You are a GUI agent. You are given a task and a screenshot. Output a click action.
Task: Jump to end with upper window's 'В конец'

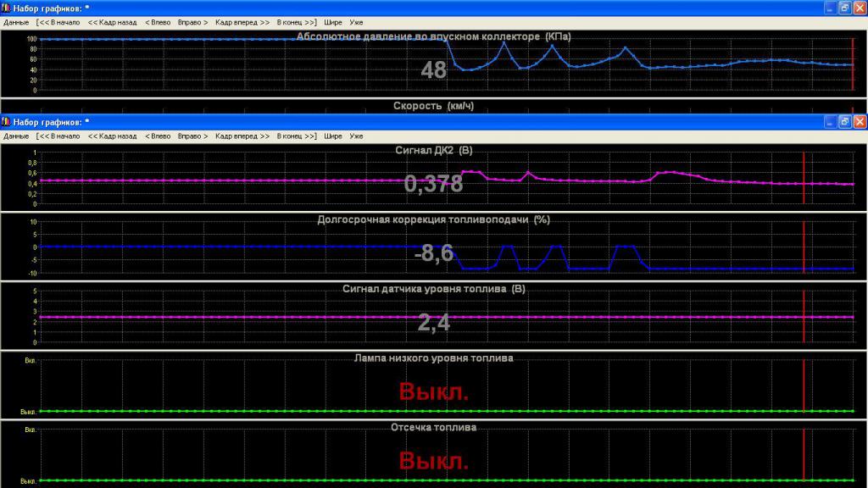[x=297, y=22]
